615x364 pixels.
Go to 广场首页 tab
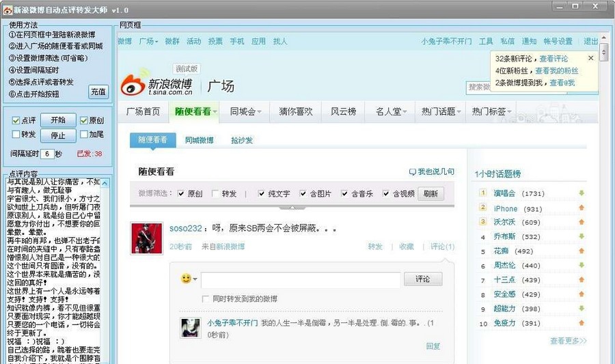pos(143,112)
